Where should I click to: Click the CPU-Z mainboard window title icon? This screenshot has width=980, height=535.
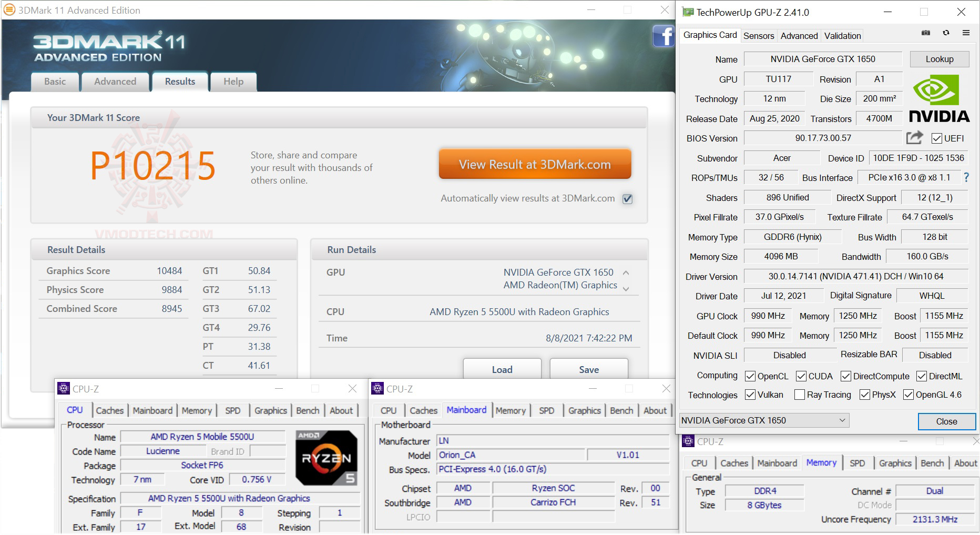(x=377, y=389)
